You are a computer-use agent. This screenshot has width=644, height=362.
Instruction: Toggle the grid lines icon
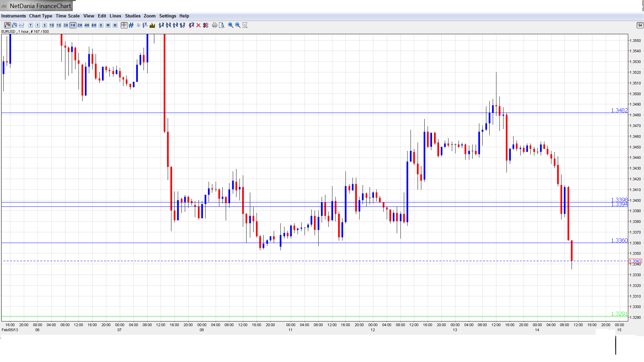(x=131, y=25)
